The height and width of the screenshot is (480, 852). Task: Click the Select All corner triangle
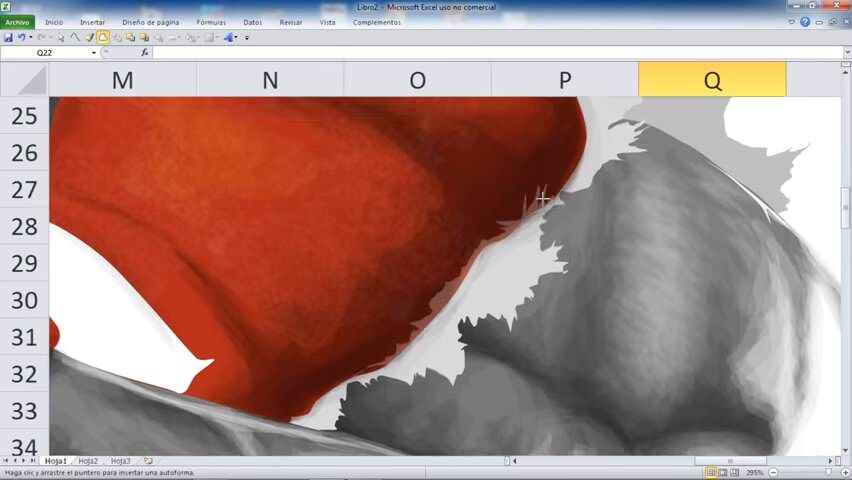(24, 80)
